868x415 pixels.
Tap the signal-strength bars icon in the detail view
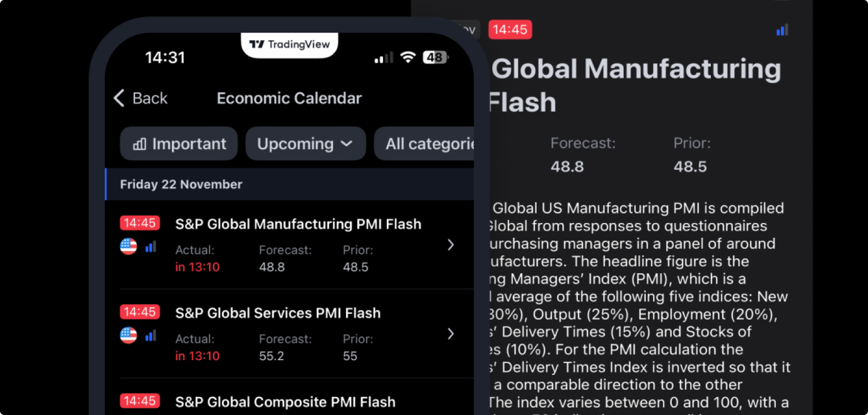click(x=781, y=30)
